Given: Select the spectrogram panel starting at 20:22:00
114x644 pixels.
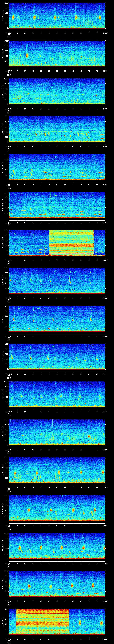Looking at the screenshot, I should [57, 318].
